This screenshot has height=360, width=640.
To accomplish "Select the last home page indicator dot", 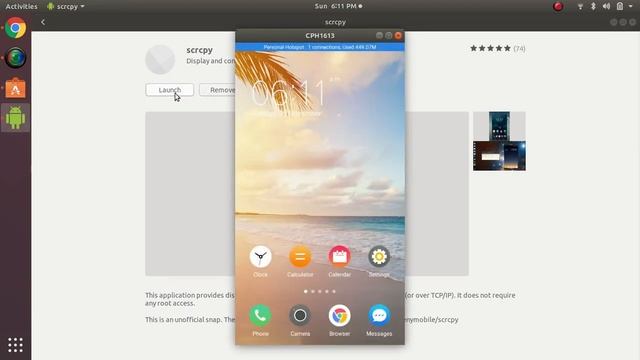I will pyautogui.click(x=334, y=291).
